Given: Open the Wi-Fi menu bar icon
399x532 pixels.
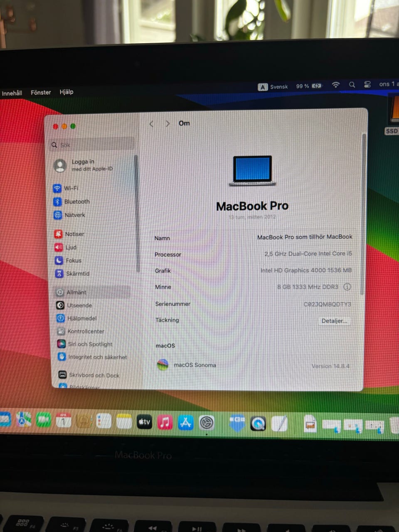Looking at the screenshot, I should pyautogui.click(x=336, y=85).
